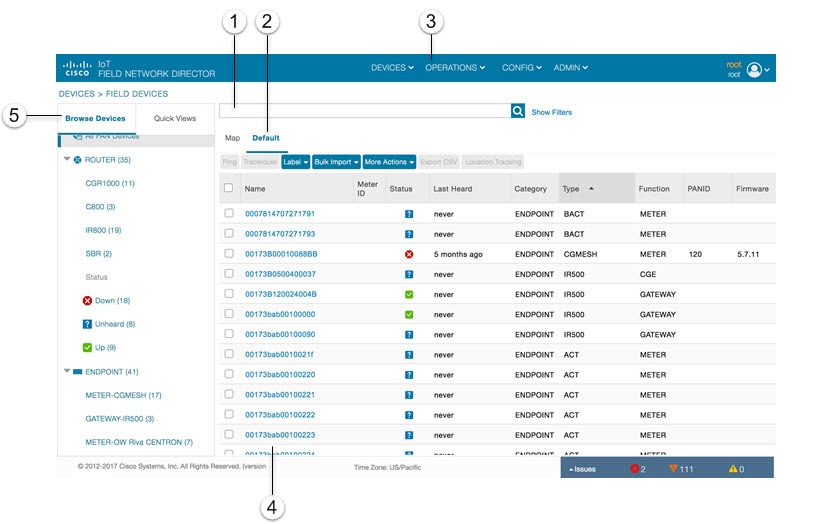834x524 pixels.
Task: Click inside the device search field
Action: 365,111
